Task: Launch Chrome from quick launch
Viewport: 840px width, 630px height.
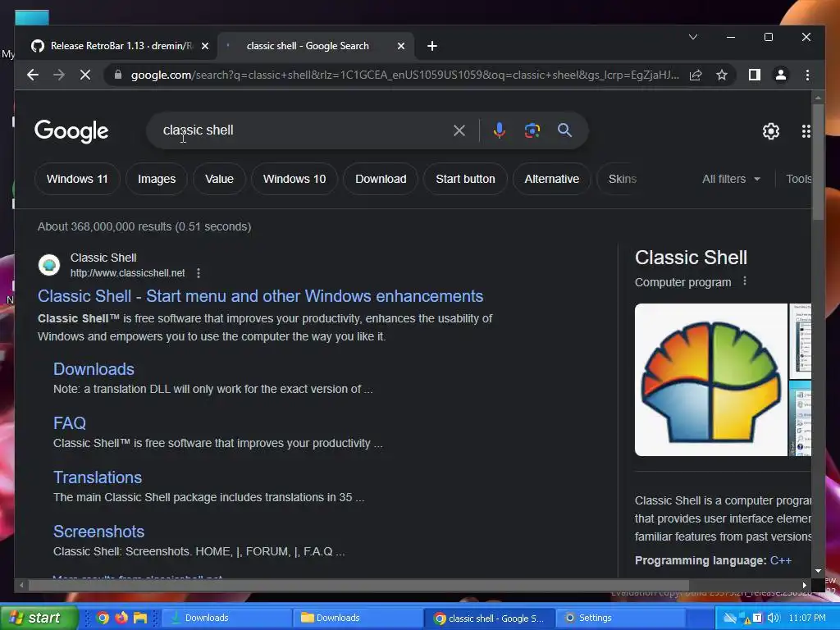Action: click(x=103, y=618)
